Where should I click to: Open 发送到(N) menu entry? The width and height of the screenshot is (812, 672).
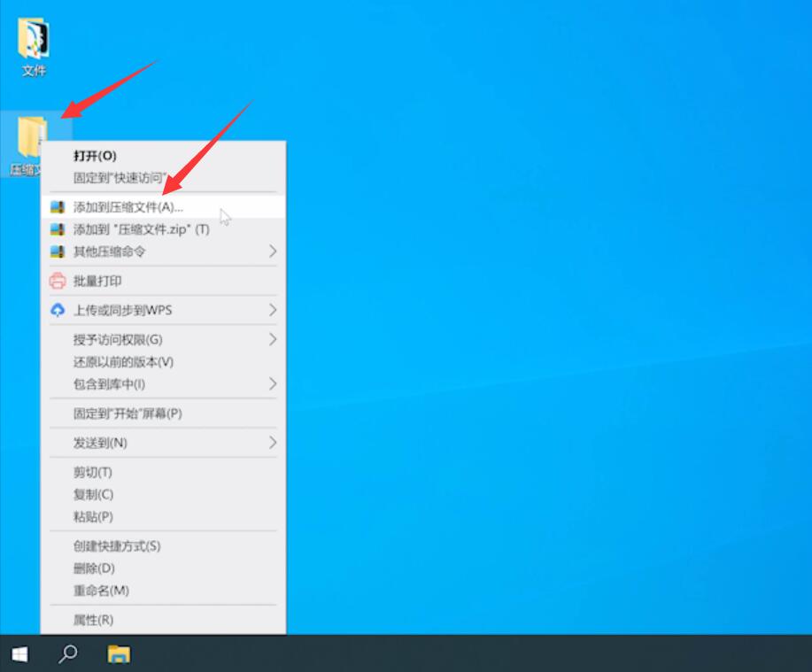click(x=163, y=443)
